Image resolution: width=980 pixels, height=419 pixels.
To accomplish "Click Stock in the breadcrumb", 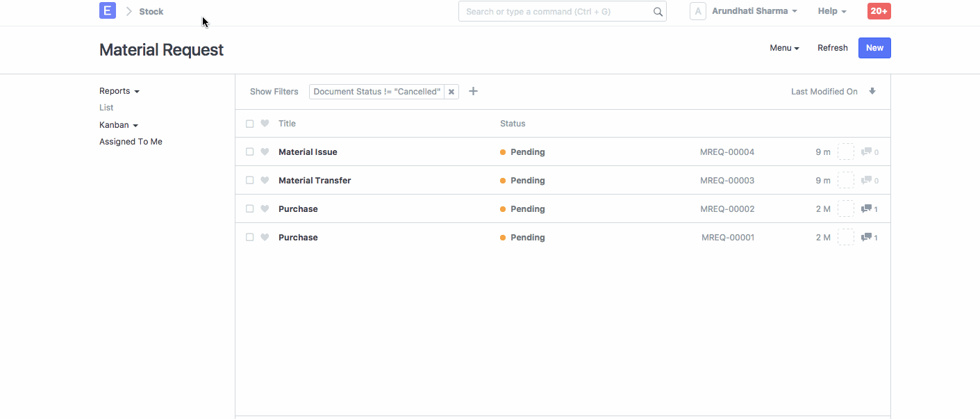I will [x=153, y=10].
